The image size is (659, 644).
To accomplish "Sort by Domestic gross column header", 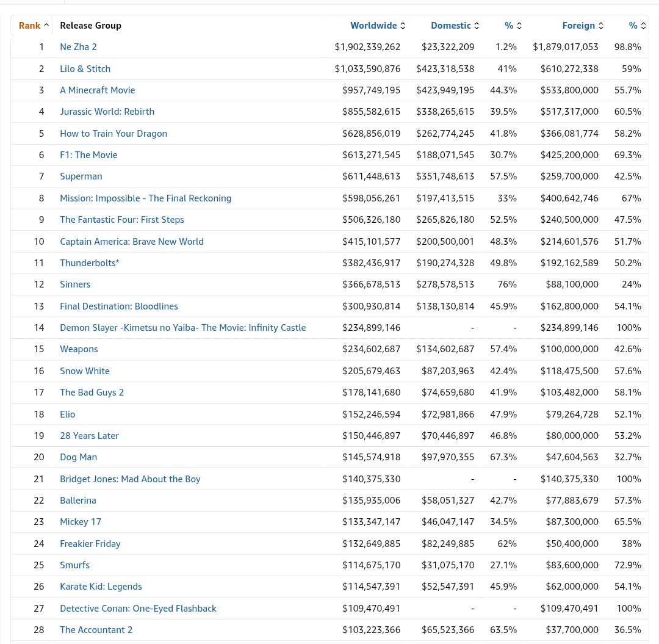I will [455, 26].
